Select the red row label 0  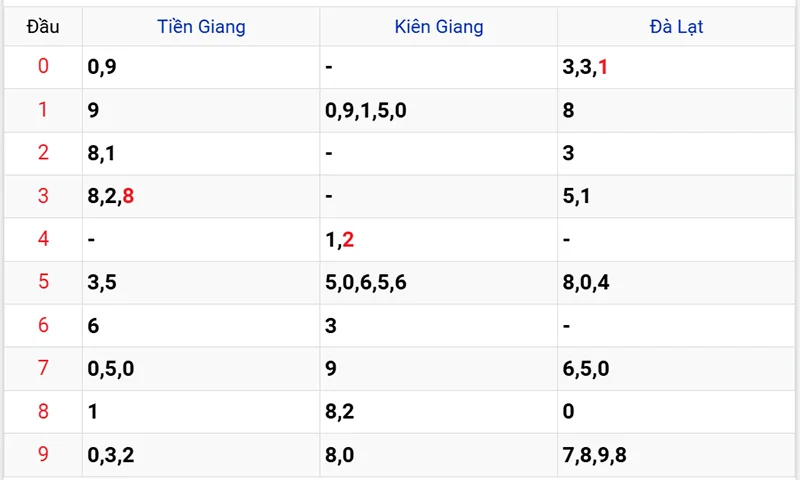pyautogui.click(x=43, y=68)
